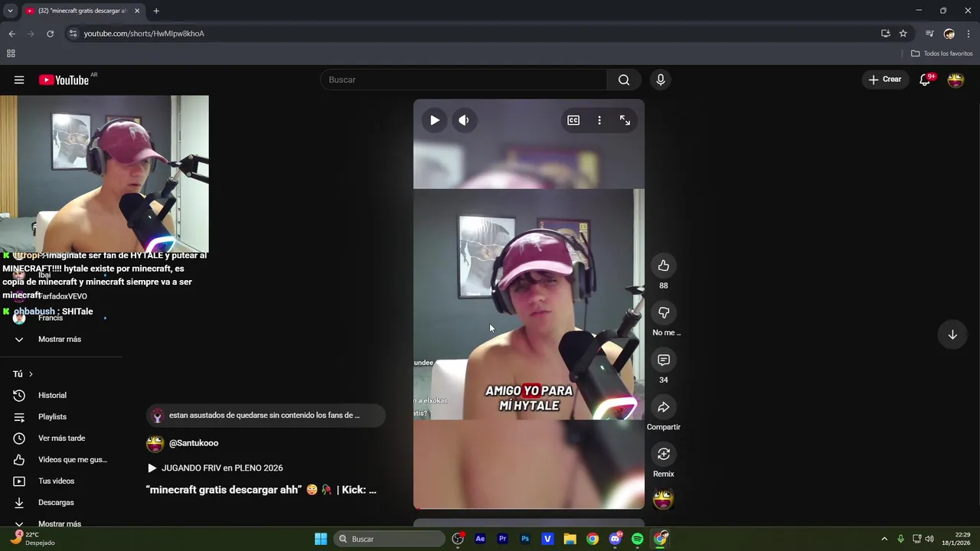
Task: View site information icon in address bar
Action: coord(73,34)
